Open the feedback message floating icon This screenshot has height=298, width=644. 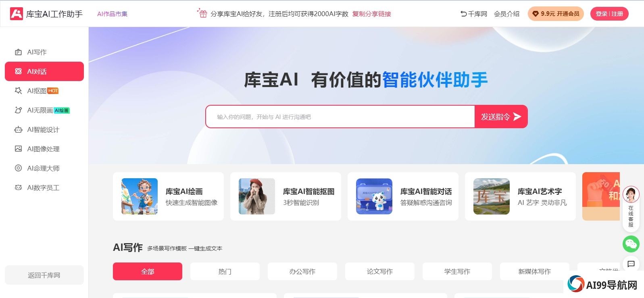631,264
